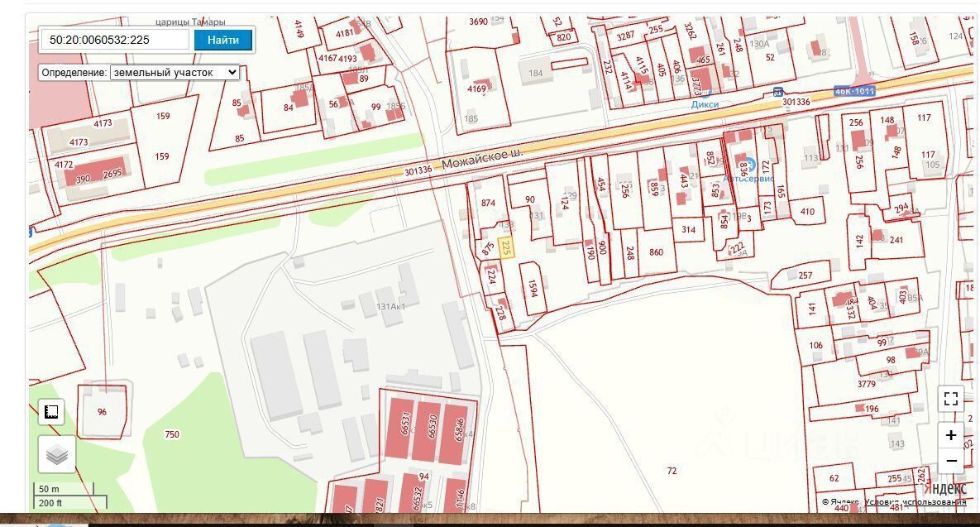Open the map layers selector icon
980x527 pixels.
coord(57,454)
